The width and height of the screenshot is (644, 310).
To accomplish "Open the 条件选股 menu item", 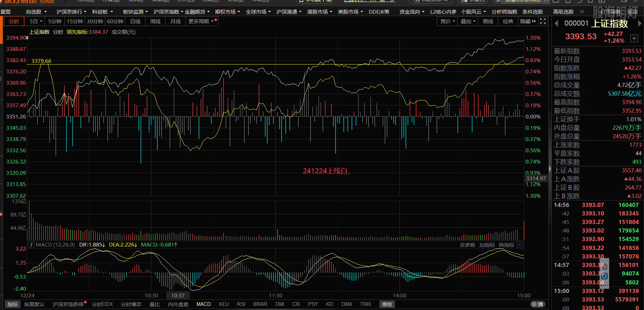I will click(533, 12).
